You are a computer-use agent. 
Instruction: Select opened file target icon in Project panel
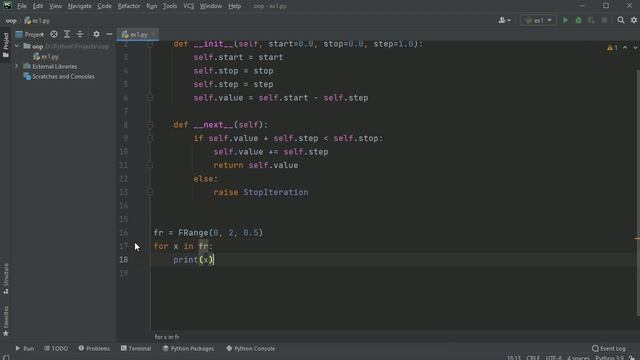(x=54, y=34)
